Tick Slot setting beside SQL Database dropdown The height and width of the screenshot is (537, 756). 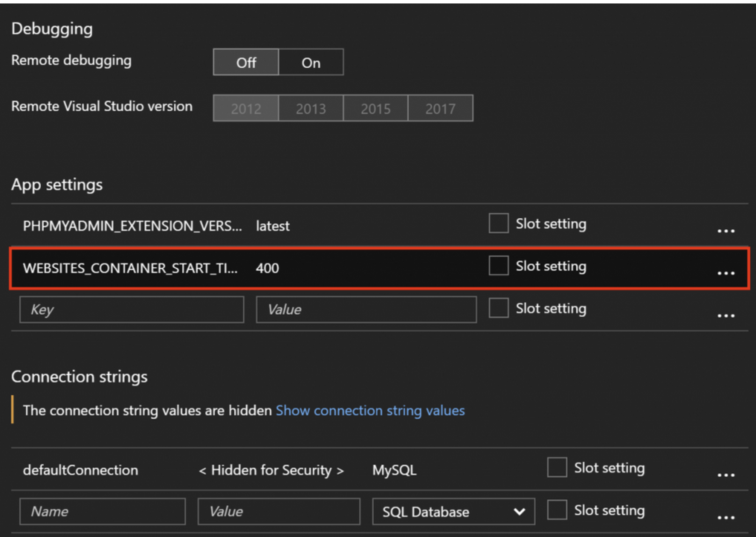pos(557,510)
